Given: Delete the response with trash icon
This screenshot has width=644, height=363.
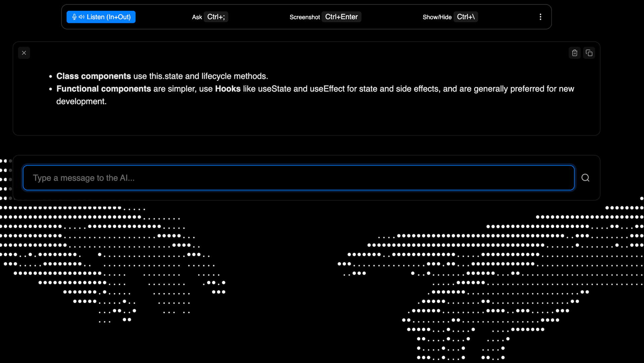Looking at the screenshot, I should pyautogui.click(x=575, y=53).
